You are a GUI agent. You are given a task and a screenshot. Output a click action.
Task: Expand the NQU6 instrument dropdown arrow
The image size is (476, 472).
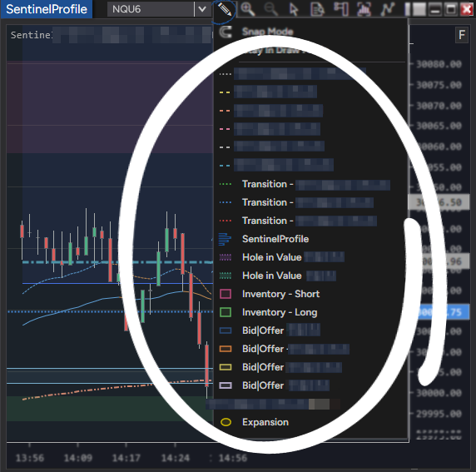click(202, 9)
